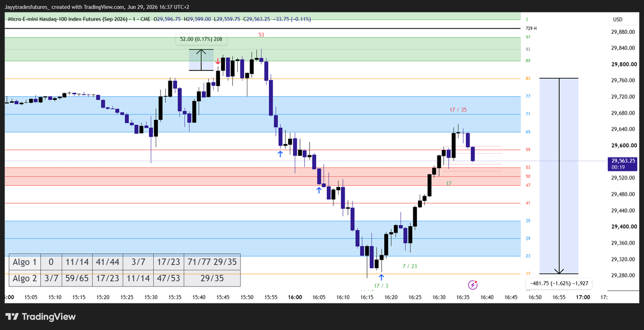Click the red 17 / 35 label near the recent high
Screen dimensions: 644x330
click(458, 110)
